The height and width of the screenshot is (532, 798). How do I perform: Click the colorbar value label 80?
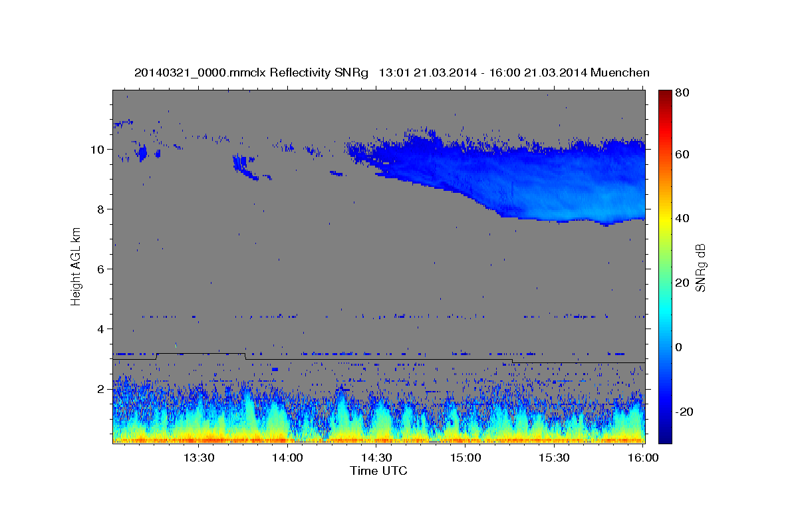pyautogui.click(x=682, y=93)
